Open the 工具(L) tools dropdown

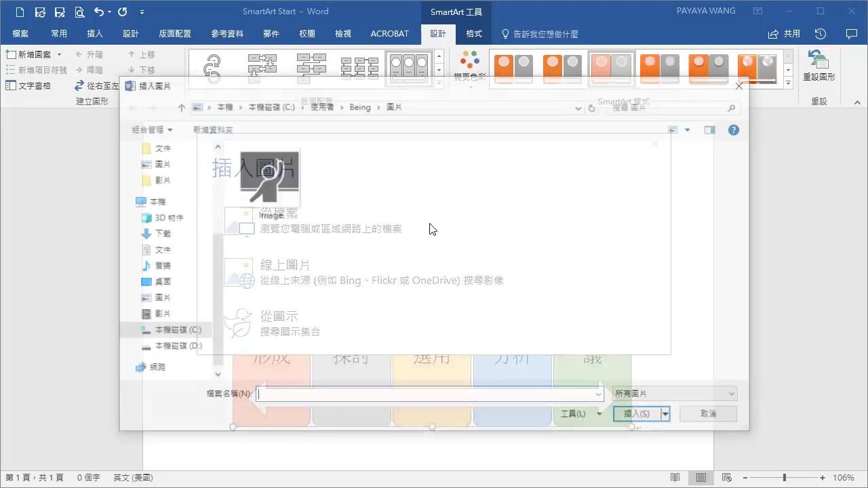(580, 413)
